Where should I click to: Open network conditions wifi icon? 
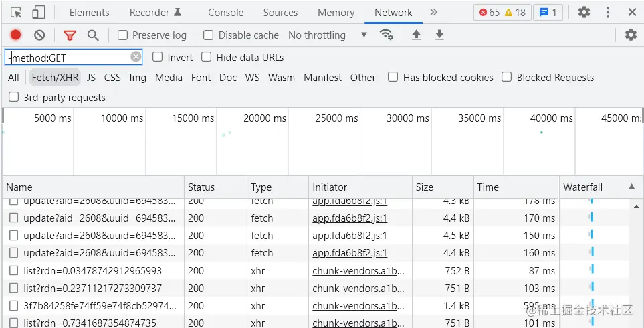[387, 35]
